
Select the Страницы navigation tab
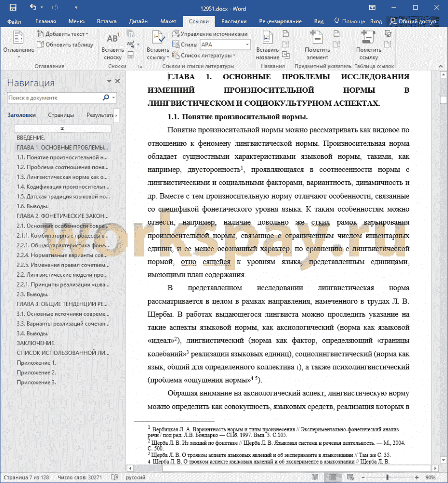coord(61,115)
